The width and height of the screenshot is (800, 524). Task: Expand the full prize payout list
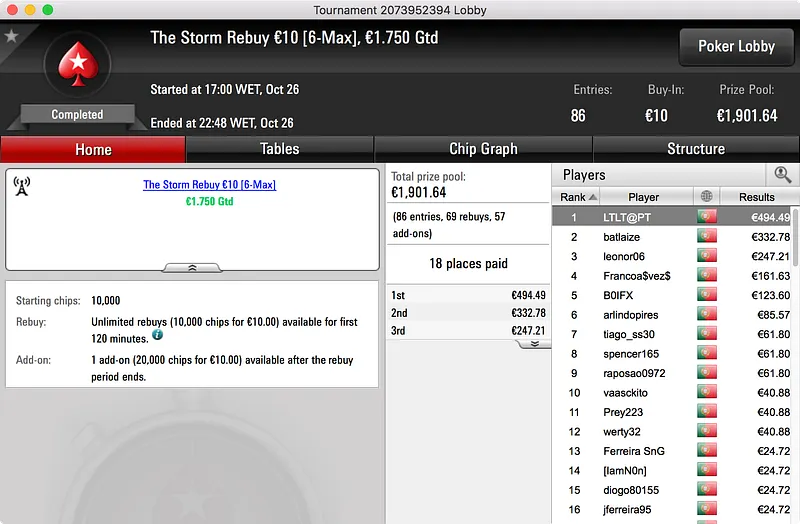point(534,344)
